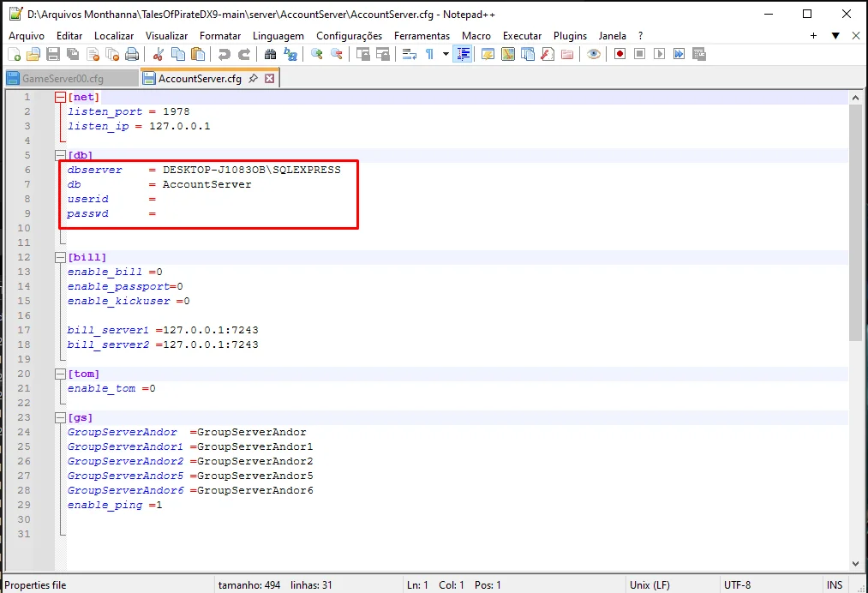Toggle the indent guide toolbar button
The width and height of the screenshot is (868, 593).
click(464, 54)
